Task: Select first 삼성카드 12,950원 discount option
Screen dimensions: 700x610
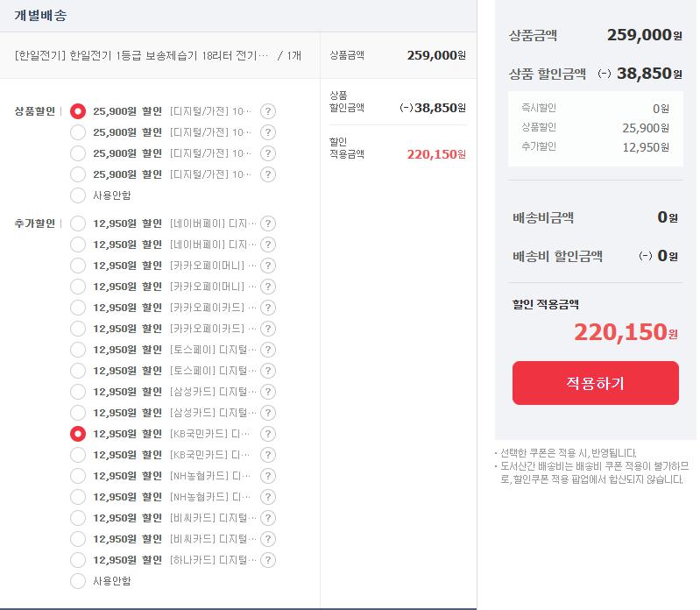Action: pos(78,392)
